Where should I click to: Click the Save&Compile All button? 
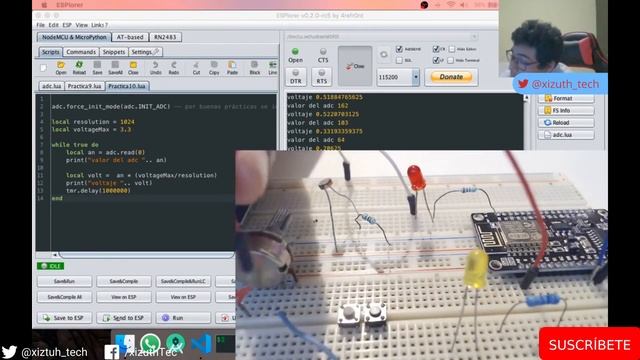(64, 297)
